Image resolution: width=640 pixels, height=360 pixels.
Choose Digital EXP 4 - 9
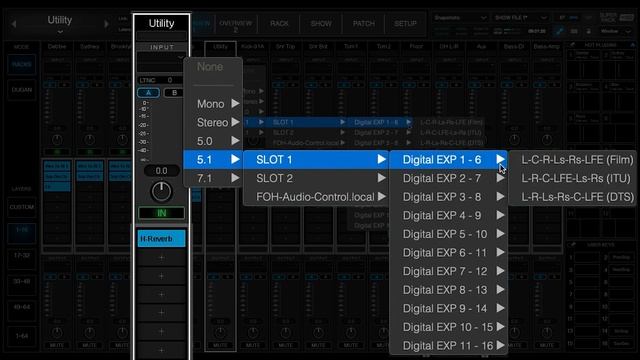coord(448,215)
